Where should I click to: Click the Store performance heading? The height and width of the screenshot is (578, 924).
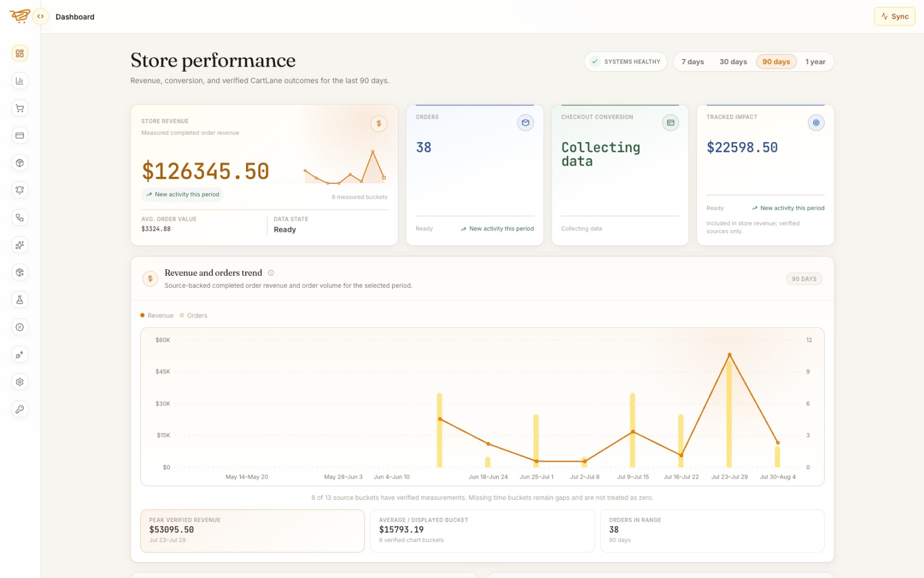click(x=213, y=60)
